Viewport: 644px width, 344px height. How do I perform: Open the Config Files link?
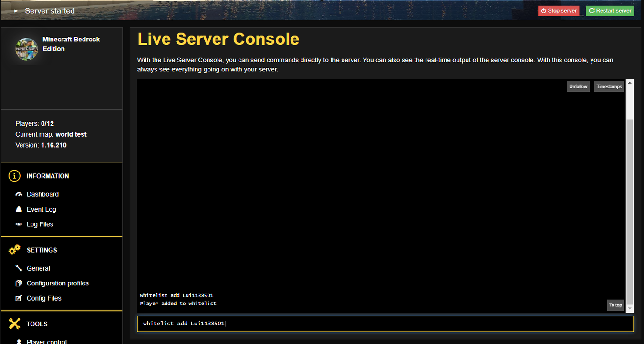(x=44, y=298)
